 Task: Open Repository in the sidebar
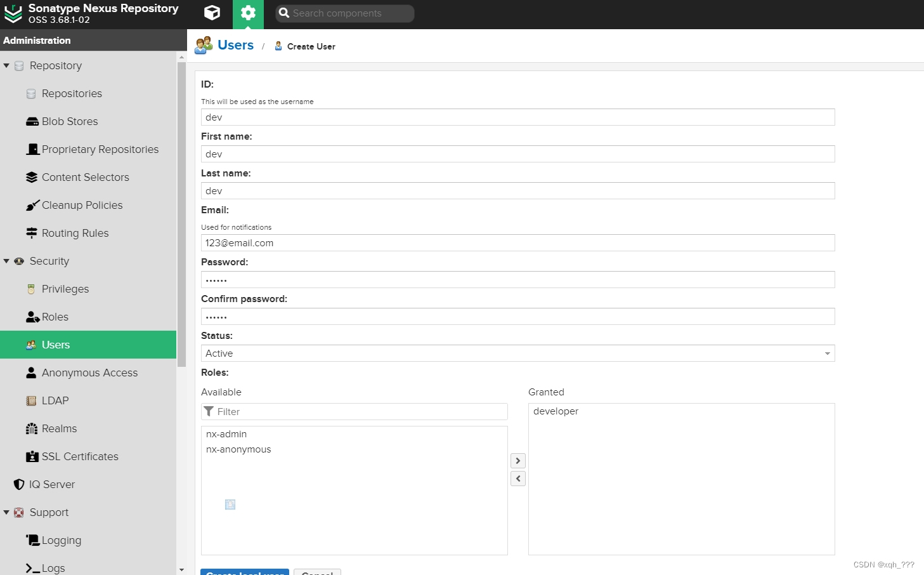(56, 65)
